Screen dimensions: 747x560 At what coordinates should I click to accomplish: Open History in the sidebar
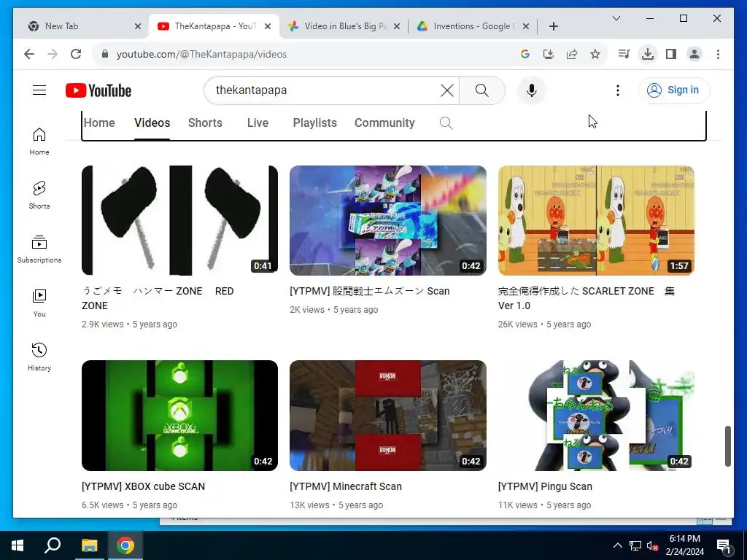click(x=39, y=357)
